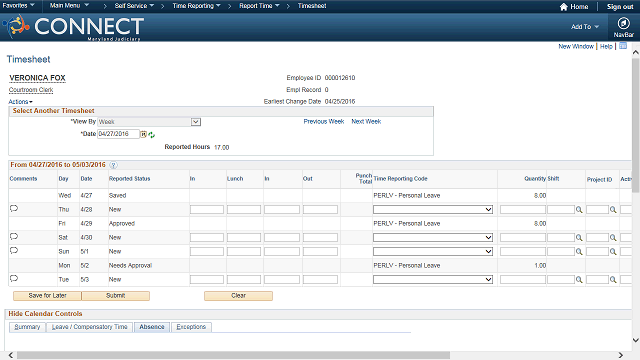Click the horizontal scrollbar right arrow
This screenshot has width=640, height=360.
click(x=620, y=355)
